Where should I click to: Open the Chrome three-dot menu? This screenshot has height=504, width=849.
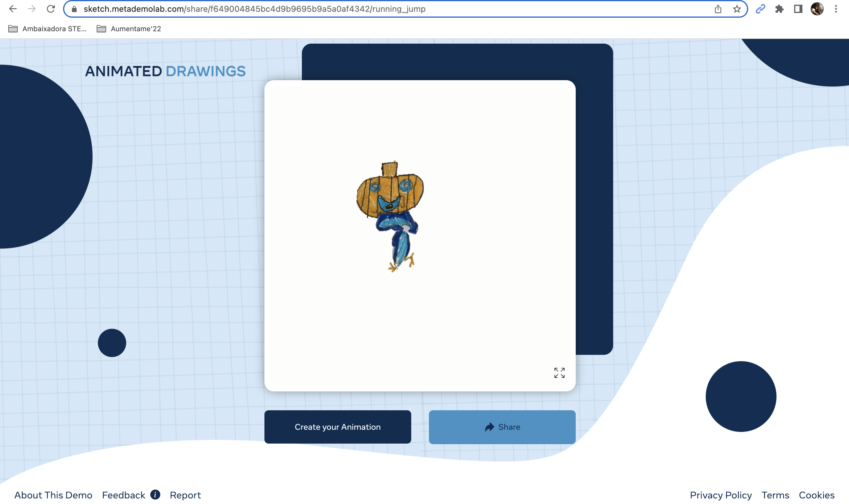point(836,9)
